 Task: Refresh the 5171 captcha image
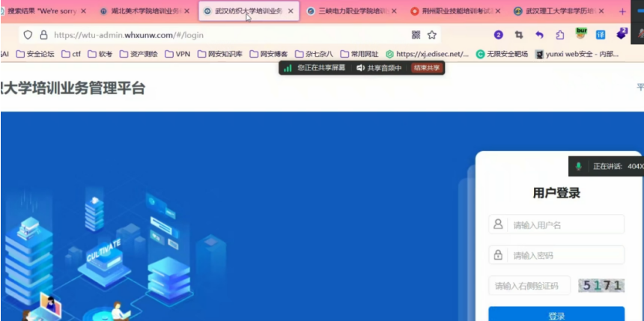click(x=601, y=285)
